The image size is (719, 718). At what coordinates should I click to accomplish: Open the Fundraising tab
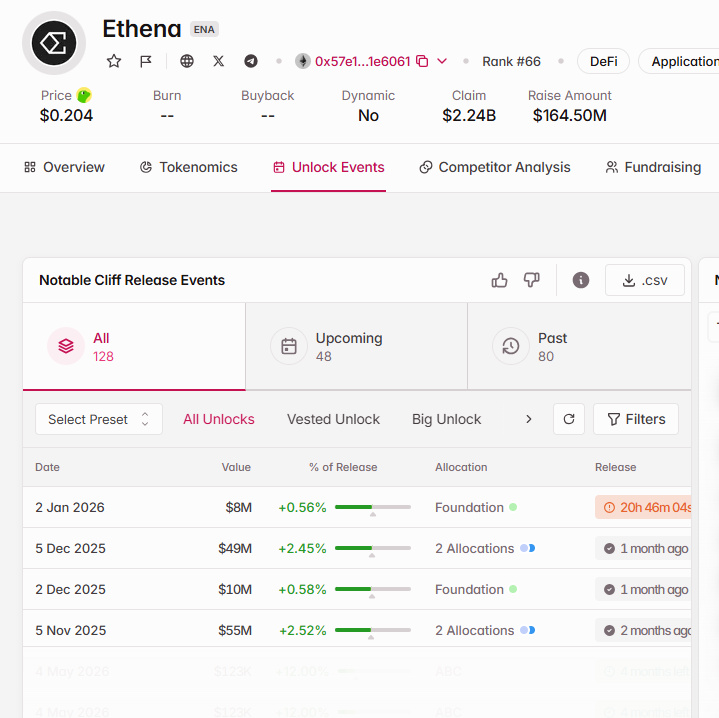pyautogui.click(x=653, y=167)
